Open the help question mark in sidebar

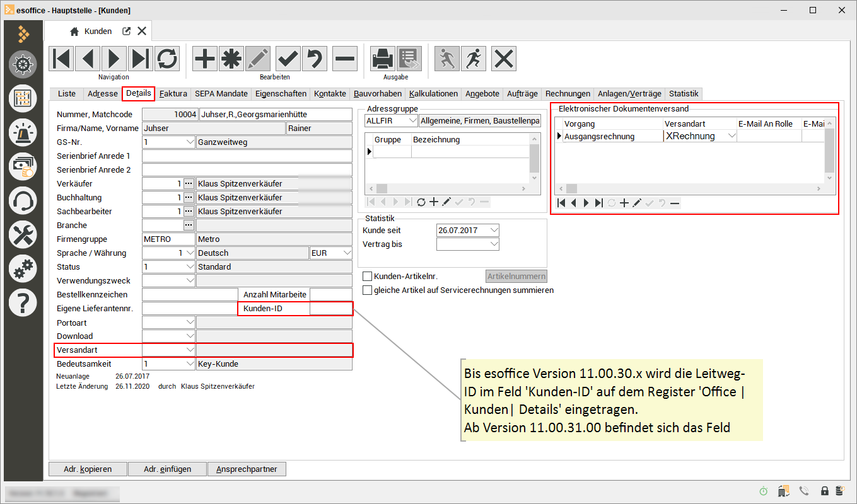[23, 304]
